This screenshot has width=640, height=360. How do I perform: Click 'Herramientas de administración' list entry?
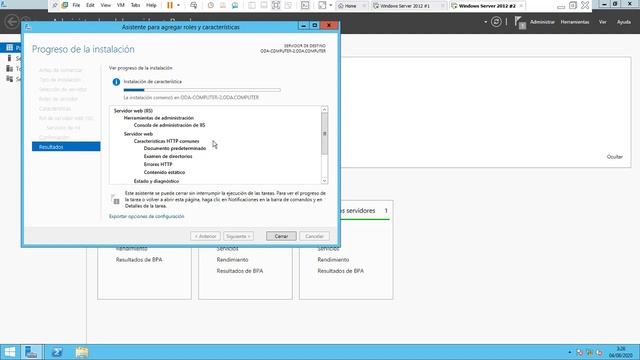pyautogui.click(x=159, y=118)
